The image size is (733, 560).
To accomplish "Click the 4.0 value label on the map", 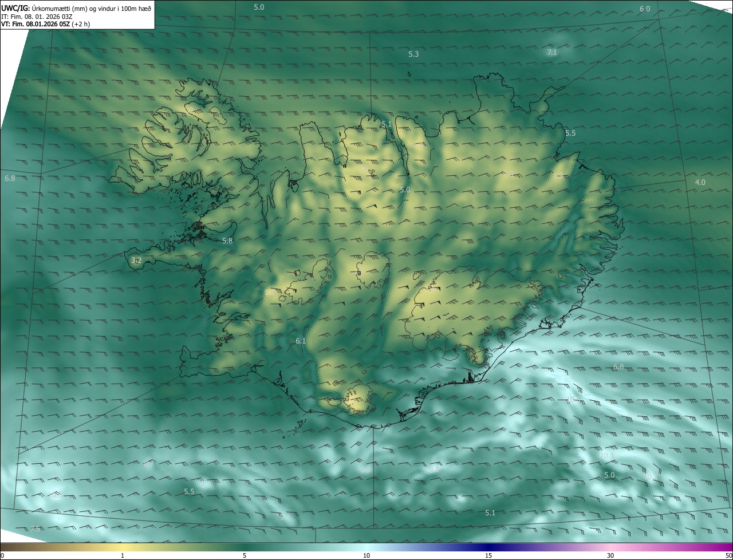I will click(x=700, y=182).
